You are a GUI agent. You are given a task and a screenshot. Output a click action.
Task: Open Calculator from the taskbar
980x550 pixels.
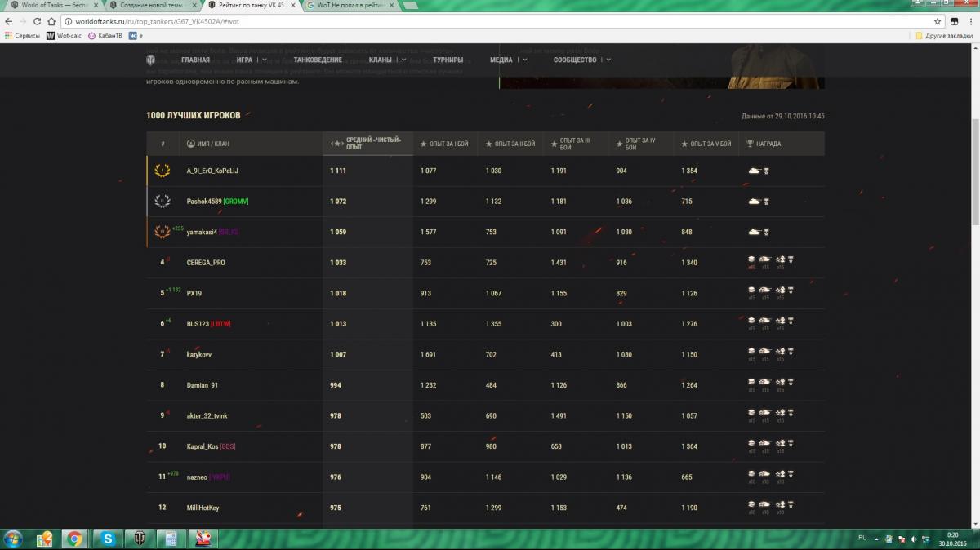pos(171,539)
